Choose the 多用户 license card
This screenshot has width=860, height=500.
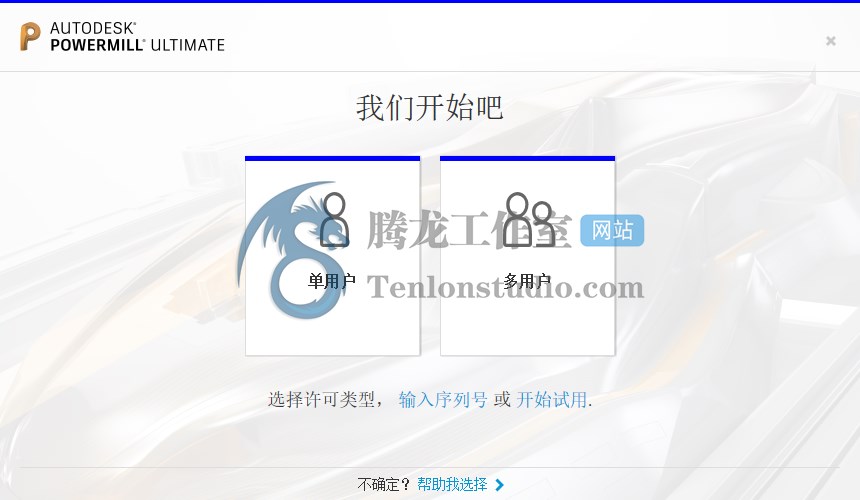[528, 256]
